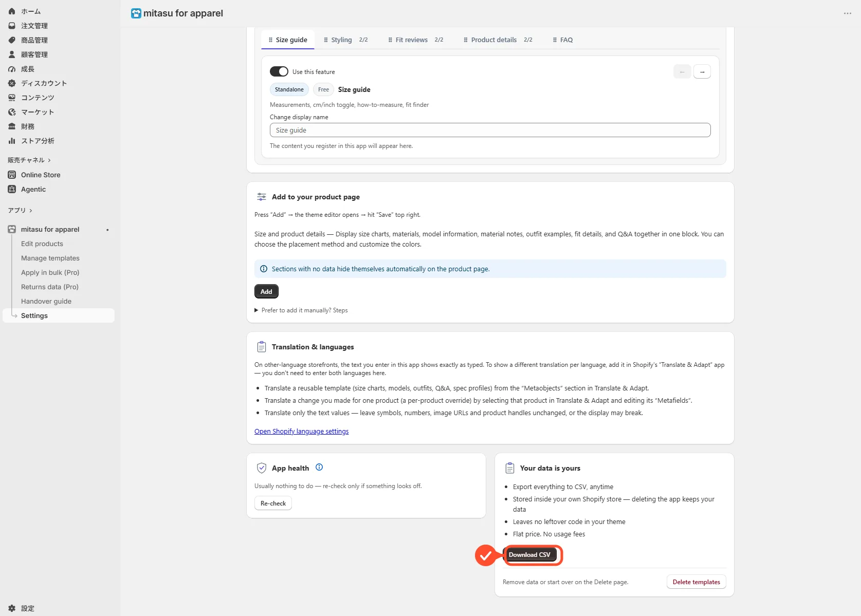Click the pin dot beside mitasu for apparel
Viewport: 861px width, 616px height.
[107, 230]
